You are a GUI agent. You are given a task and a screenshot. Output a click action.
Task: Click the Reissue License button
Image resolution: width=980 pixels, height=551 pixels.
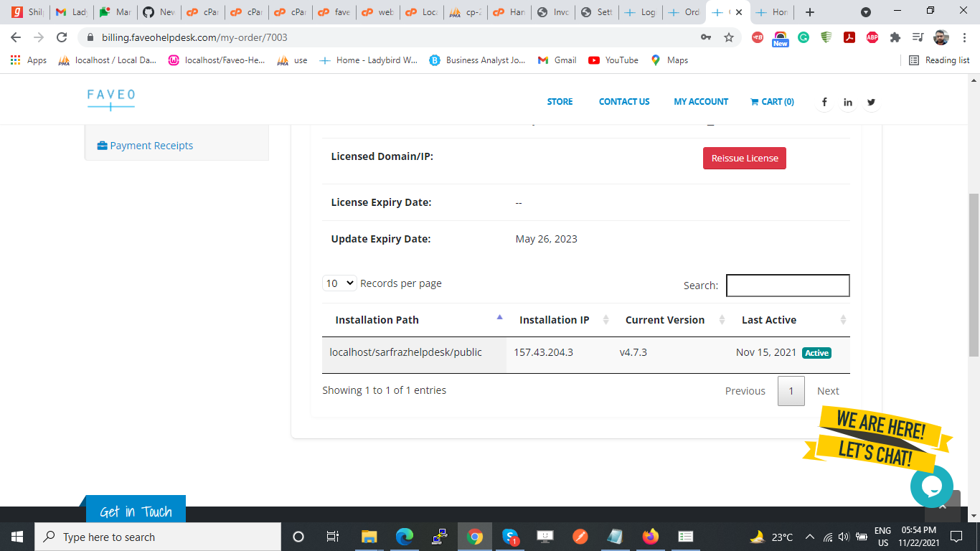(745, 158)
